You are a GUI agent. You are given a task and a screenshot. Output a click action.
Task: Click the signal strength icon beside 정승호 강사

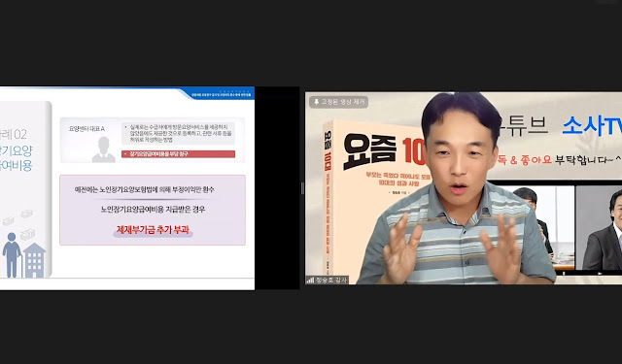(310, 280)
